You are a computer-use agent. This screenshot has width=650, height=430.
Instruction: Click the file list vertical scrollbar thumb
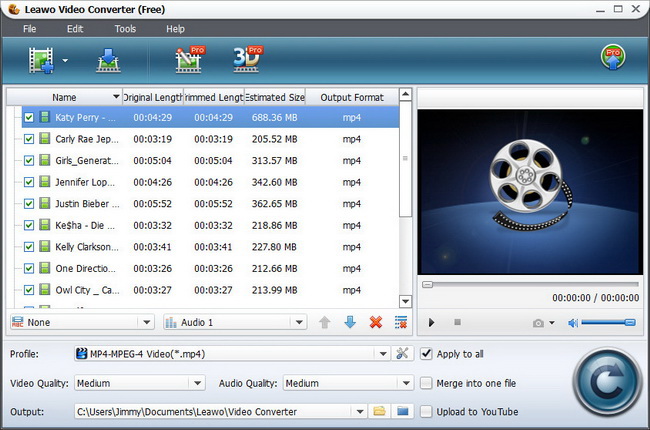[405, 159]
